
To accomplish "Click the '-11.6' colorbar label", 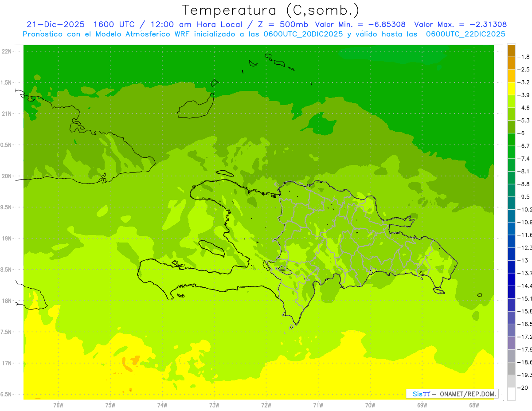I will (x=525, y=235).
